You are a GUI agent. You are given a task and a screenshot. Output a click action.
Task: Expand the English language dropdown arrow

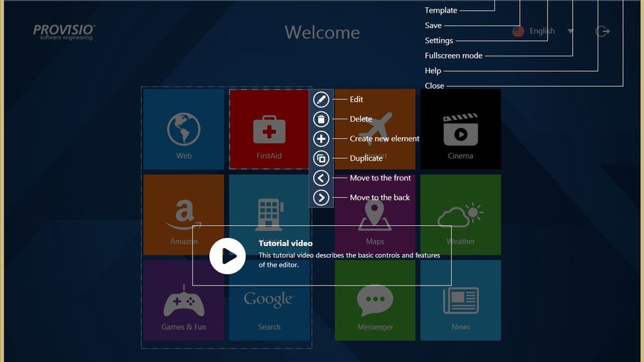[570, 32]
